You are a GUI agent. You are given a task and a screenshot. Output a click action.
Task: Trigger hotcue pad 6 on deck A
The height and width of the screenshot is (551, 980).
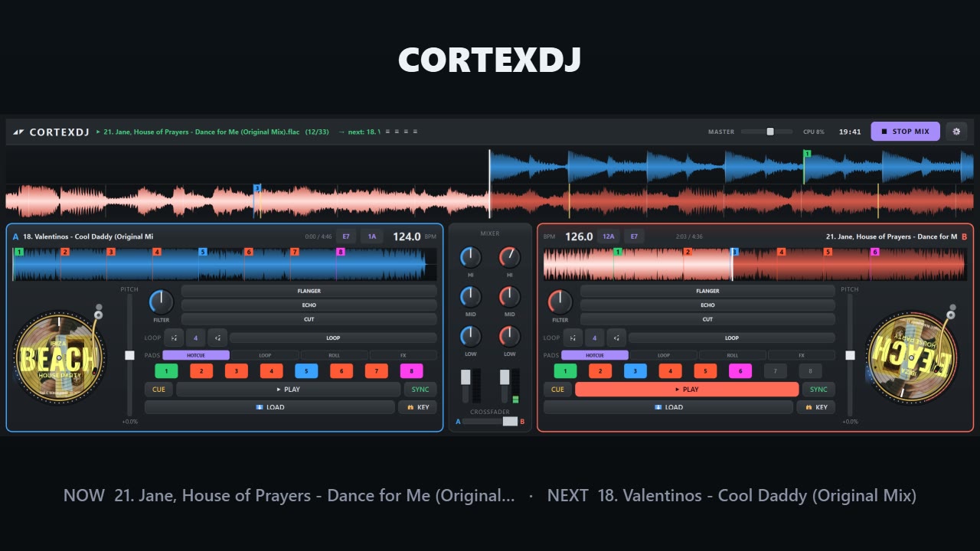point(341,371)
